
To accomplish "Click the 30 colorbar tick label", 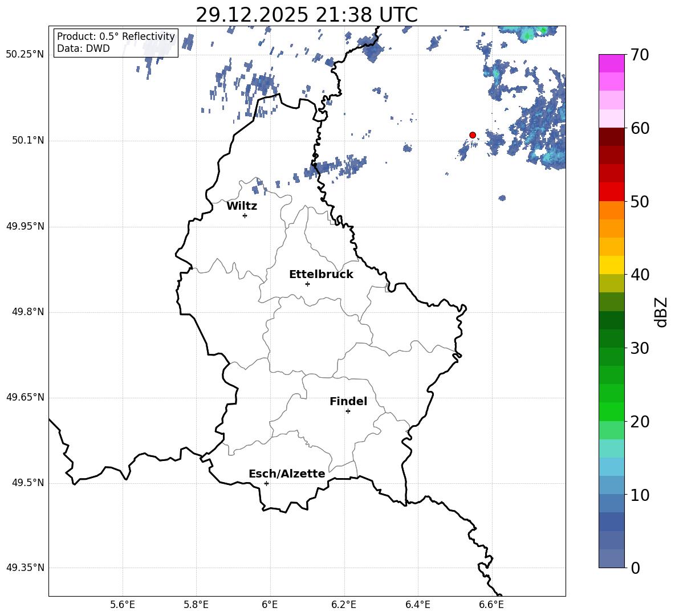I will [x=640, y=348].
